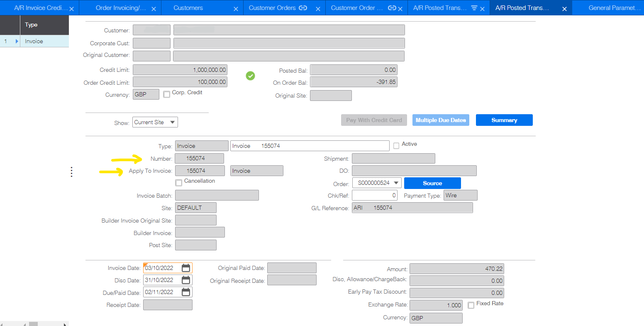Click the filter icon on A/R Posted Transactions tab

tap(474, 8)
